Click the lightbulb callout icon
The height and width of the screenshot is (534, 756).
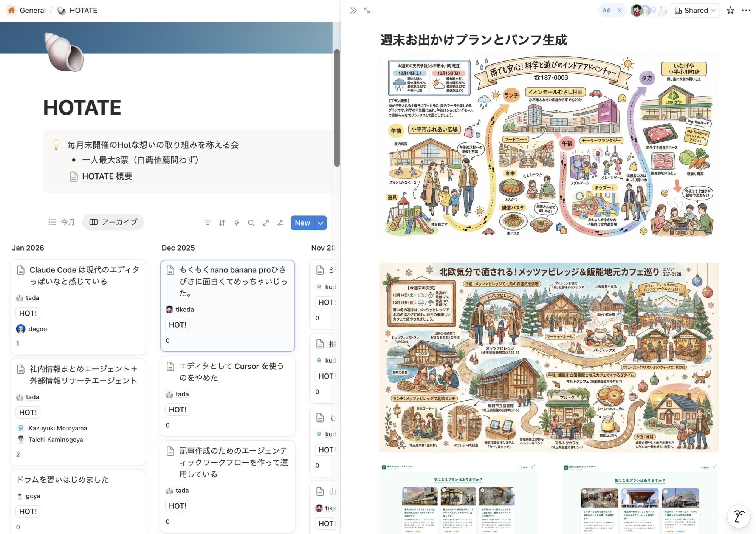[56, 145]
